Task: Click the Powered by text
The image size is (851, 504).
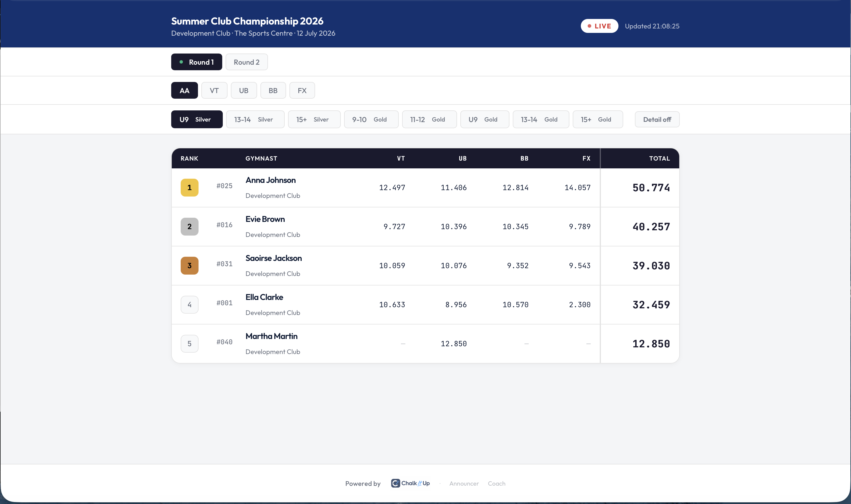Action: tap(363, 484)
